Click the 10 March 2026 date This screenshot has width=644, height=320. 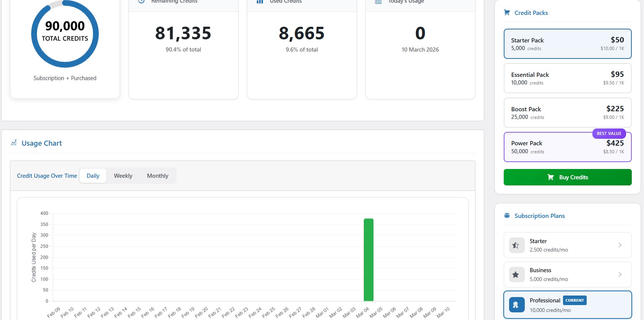tap(420, 50)
